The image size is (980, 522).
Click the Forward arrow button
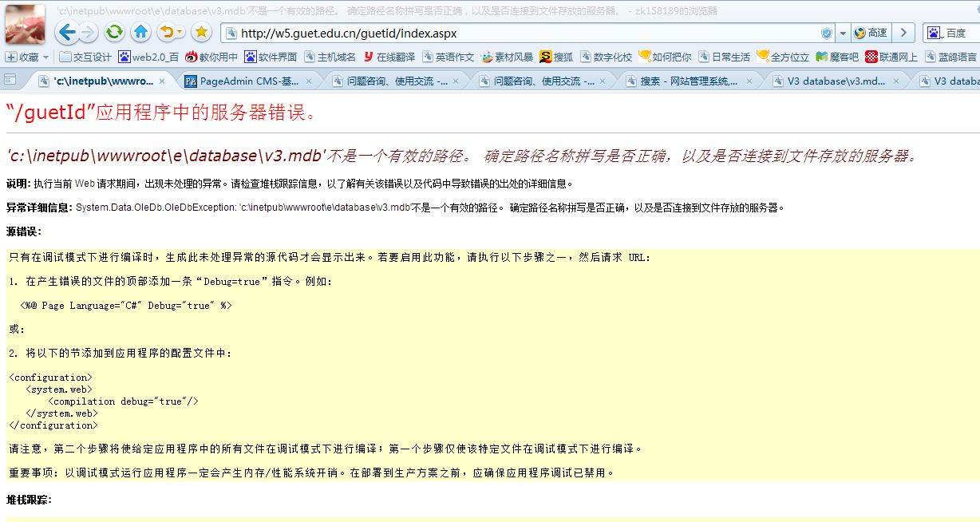point(89,33)
